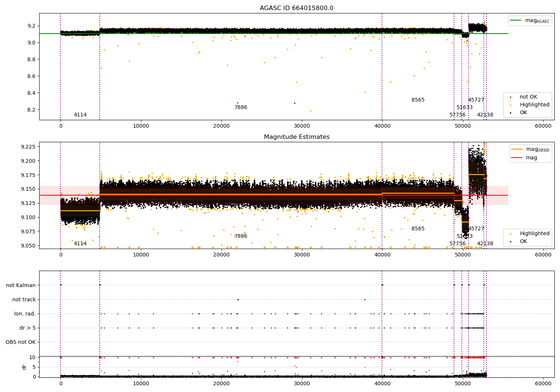The height and width of the screenshot is (392, 560).
Task: Click the title "AGASC ID 664015800.0"
Action: pos(296,8)
